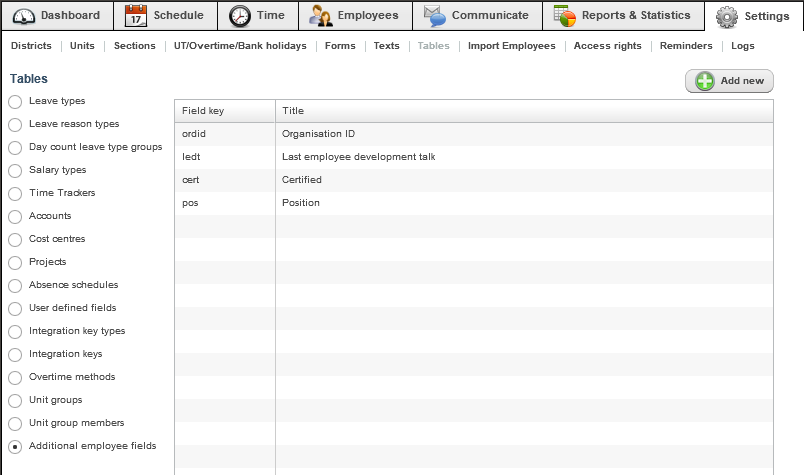Click the Reports & Statistics chart icon
The height and width of the screenshot is (475, 804).
point(565,16)
